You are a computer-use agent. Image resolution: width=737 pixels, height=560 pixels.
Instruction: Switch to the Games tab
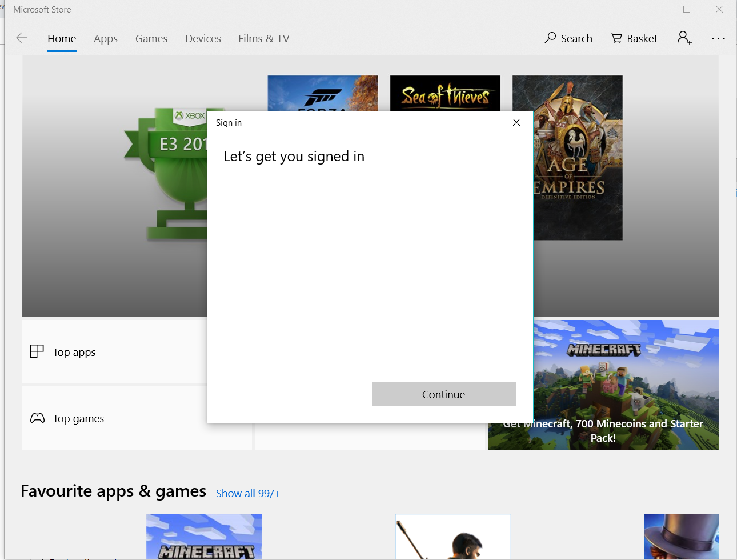coord(151,38)
